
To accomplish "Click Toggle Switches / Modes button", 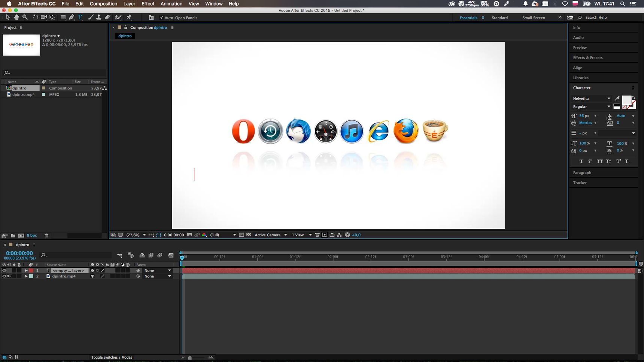I will pos(112,358).
